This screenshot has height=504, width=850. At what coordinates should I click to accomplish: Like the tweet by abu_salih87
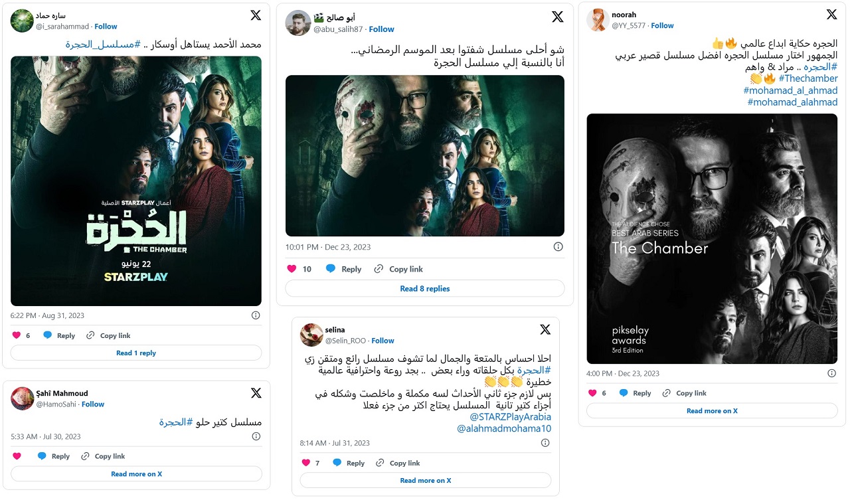pos(292,269)
